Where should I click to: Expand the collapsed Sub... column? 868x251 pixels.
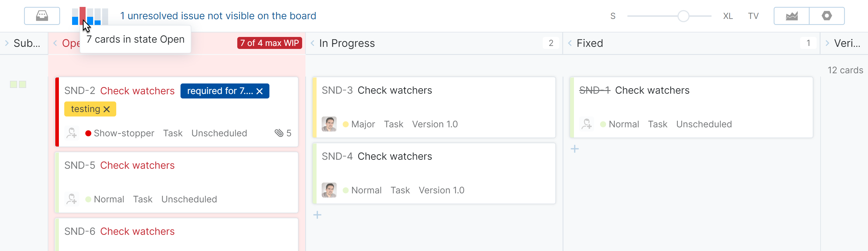click(7, 43)
